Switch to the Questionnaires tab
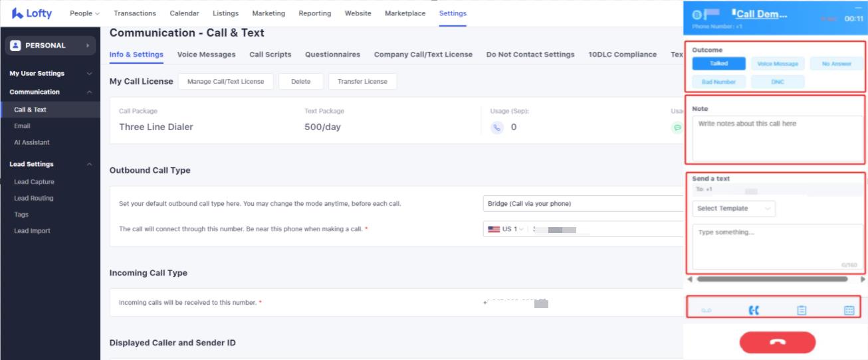Image resolution: width=868 pixels, height=360 pixels. coord(332,54)
